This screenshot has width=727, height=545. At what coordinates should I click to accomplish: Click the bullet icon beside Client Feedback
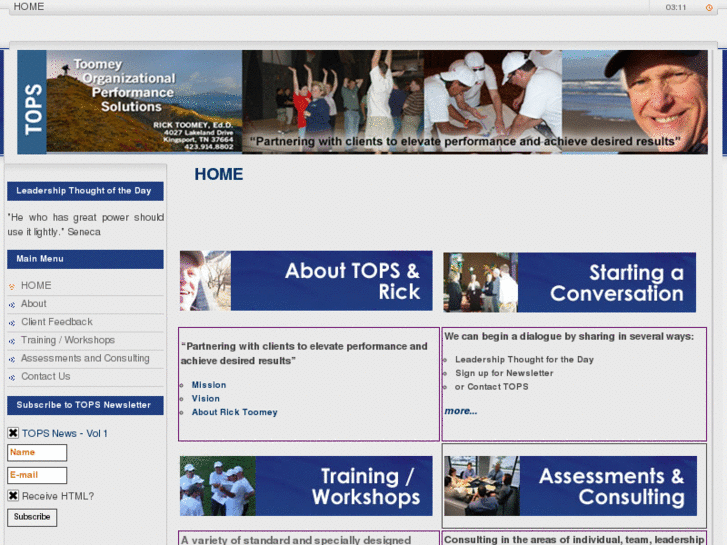(x=12, y=323)
